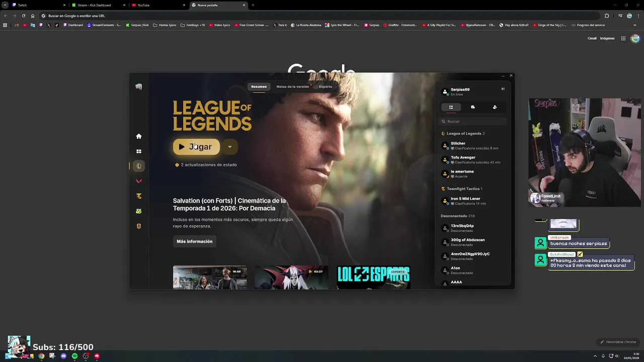The image size is (644, 362).
Task: Reload the Chrome page
Action: [x=23, y=16]
